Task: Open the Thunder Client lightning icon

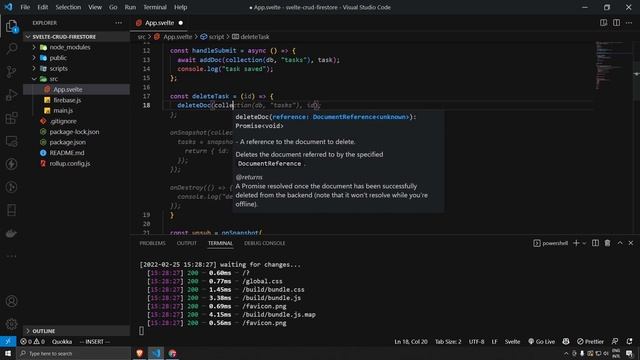Action: (11, 164)
